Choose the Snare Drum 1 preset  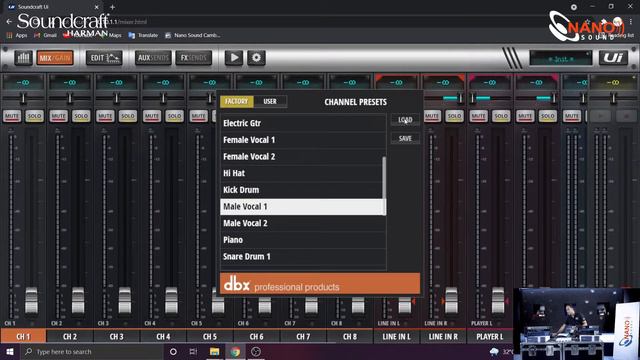[303, 257]
